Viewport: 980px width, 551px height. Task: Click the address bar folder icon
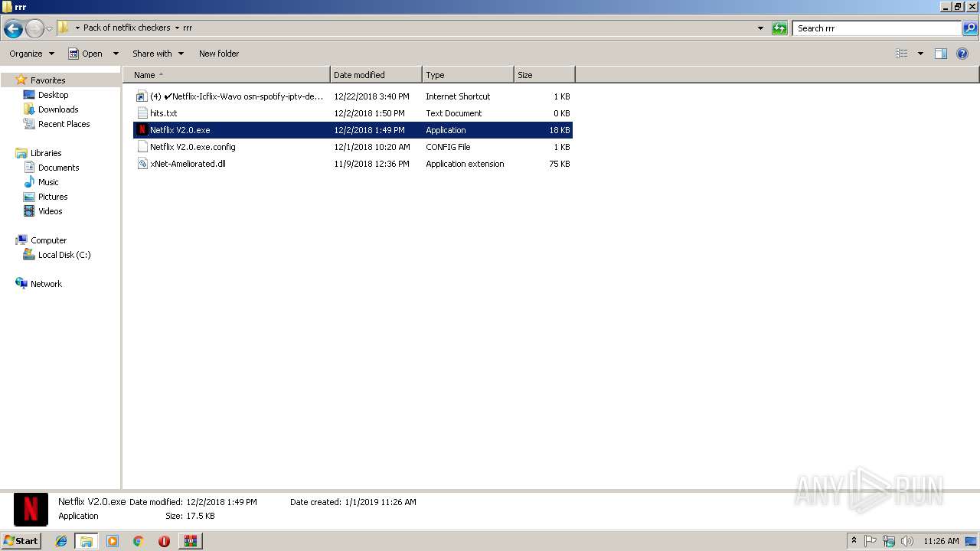[64, 28]
